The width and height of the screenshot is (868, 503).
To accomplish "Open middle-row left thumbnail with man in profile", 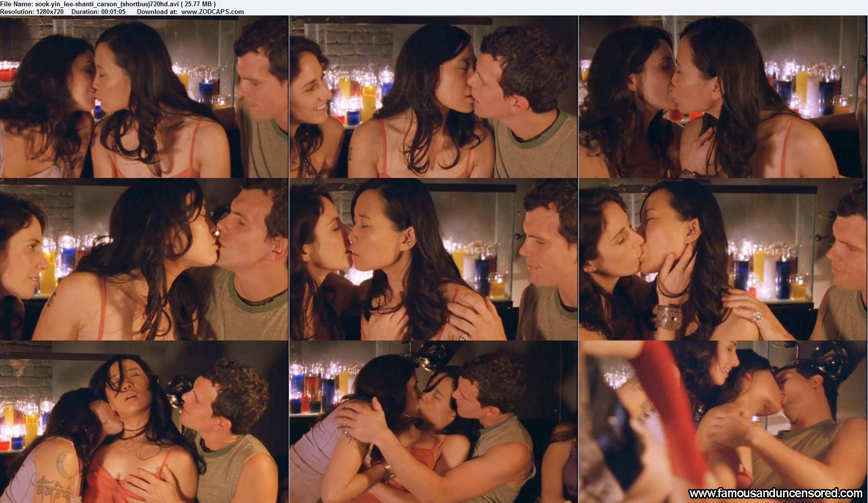I will [144, 259].
